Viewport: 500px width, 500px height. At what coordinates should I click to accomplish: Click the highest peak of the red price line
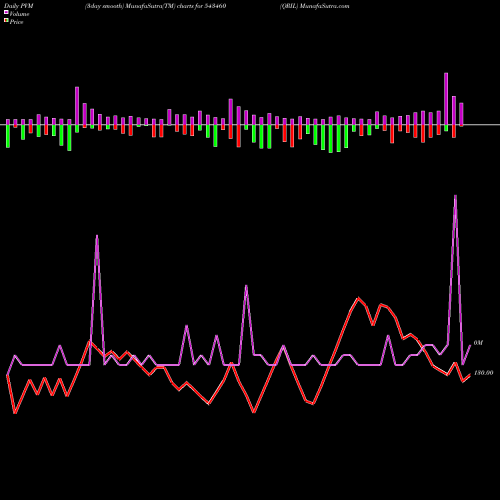pos(359,298)
